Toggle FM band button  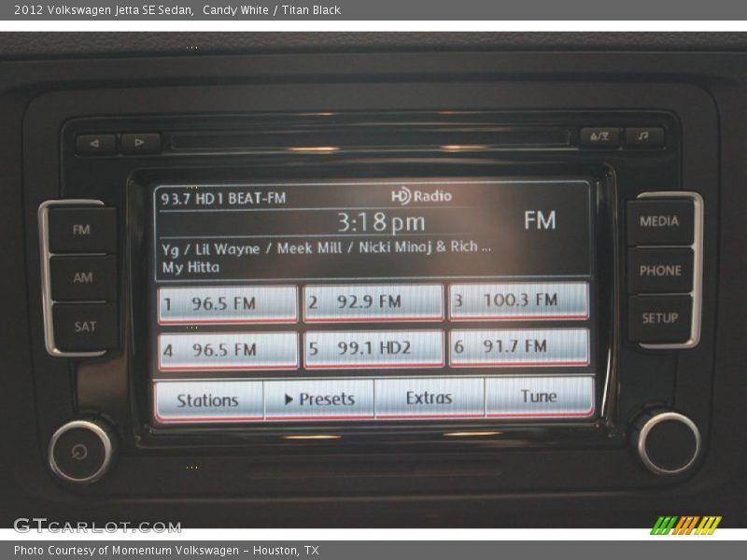[81, 229]
